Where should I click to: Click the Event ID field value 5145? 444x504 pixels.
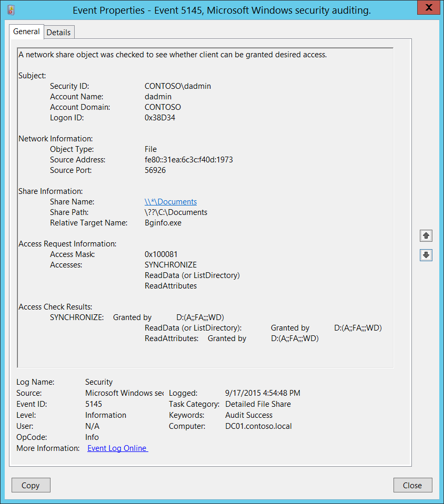point(94,404)
